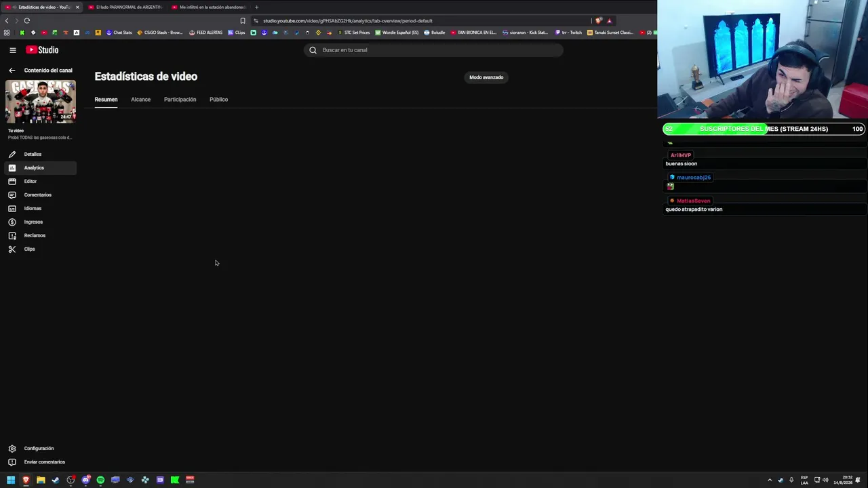
Task: Switch to the Alcance tab
Action: click(x=140, y=100)
